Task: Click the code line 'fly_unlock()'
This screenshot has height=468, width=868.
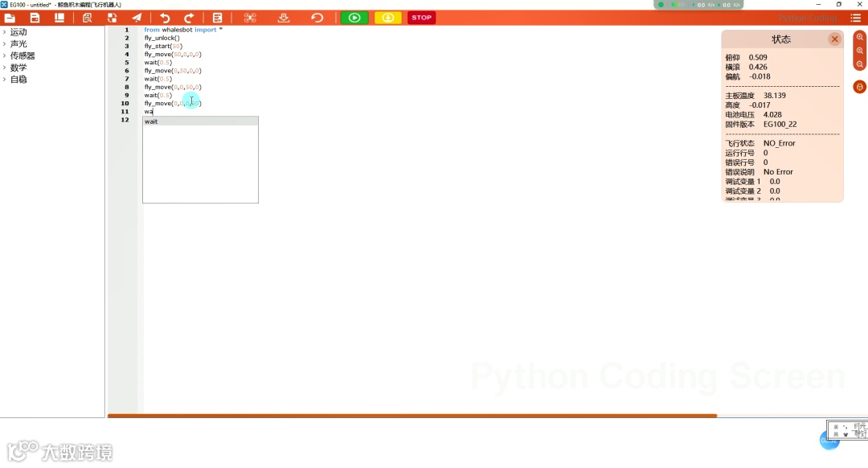Action: [162, 39]
